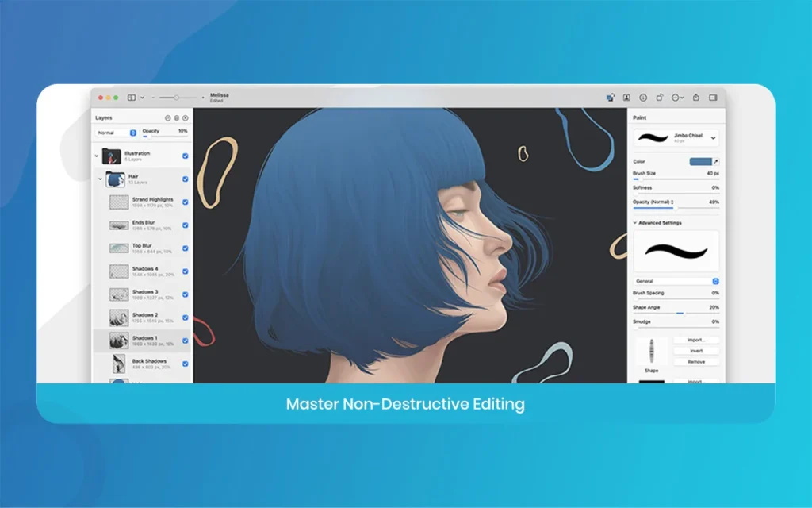Click the brush Shape thumbnail
812x508 pixels.
point(652,352)
